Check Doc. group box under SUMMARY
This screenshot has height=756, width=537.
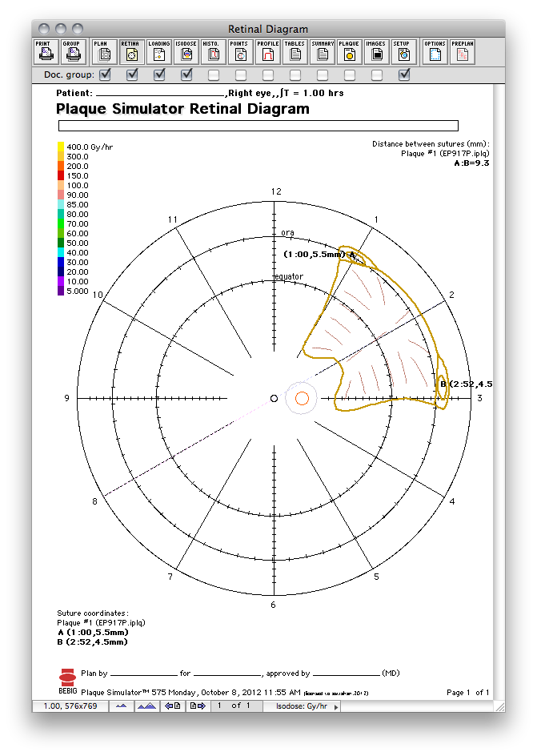(323, 75)
